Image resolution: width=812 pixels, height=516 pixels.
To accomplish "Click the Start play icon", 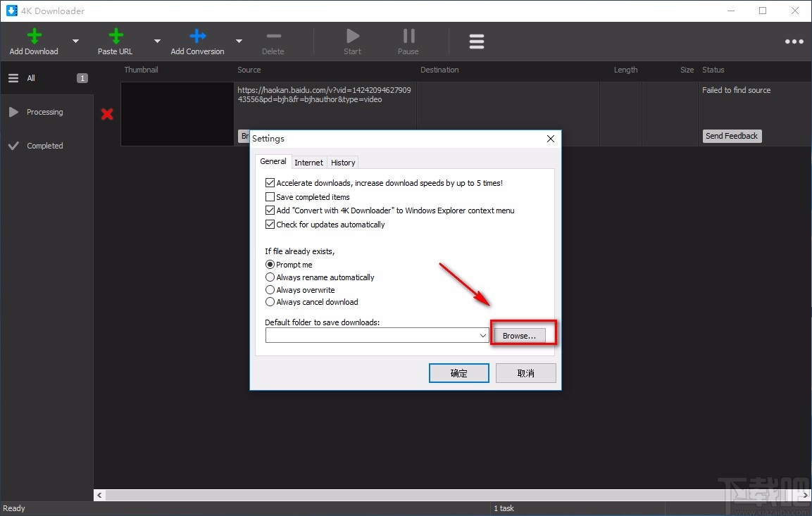I will click(x=353, y=36).
